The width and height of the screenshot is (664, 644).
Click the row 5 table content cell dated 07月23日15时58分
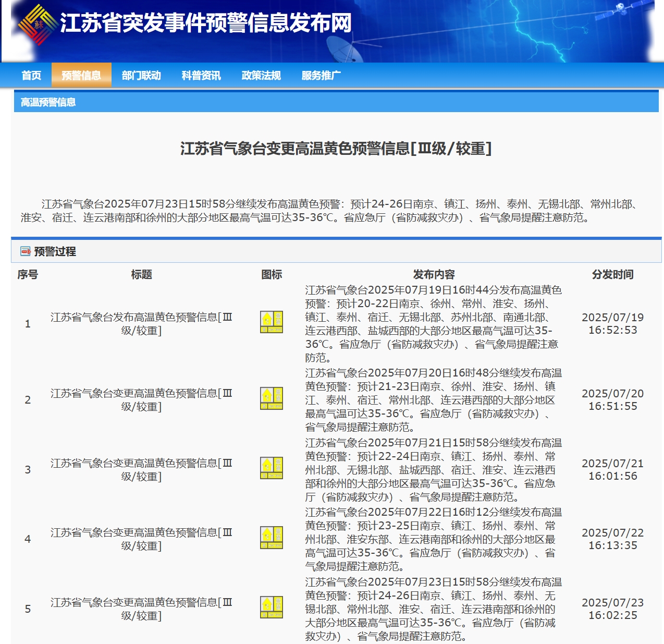click(434, 609)
